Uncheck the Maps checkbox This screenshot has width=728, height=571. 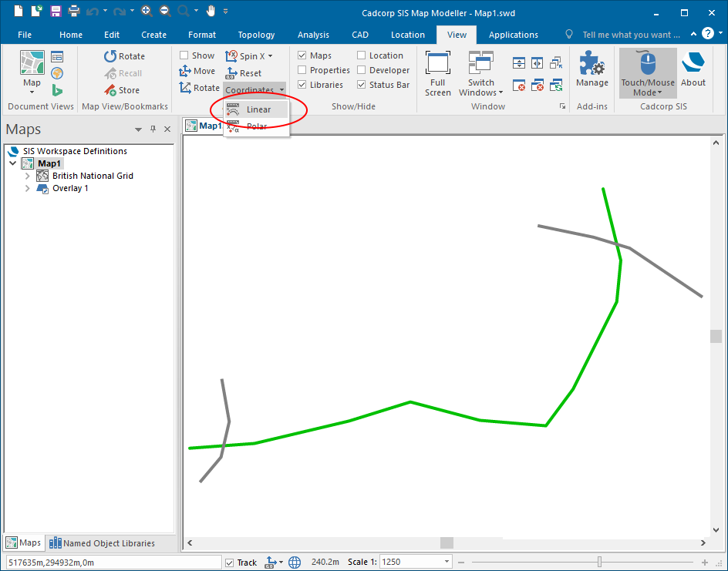[x=302, y=55]
